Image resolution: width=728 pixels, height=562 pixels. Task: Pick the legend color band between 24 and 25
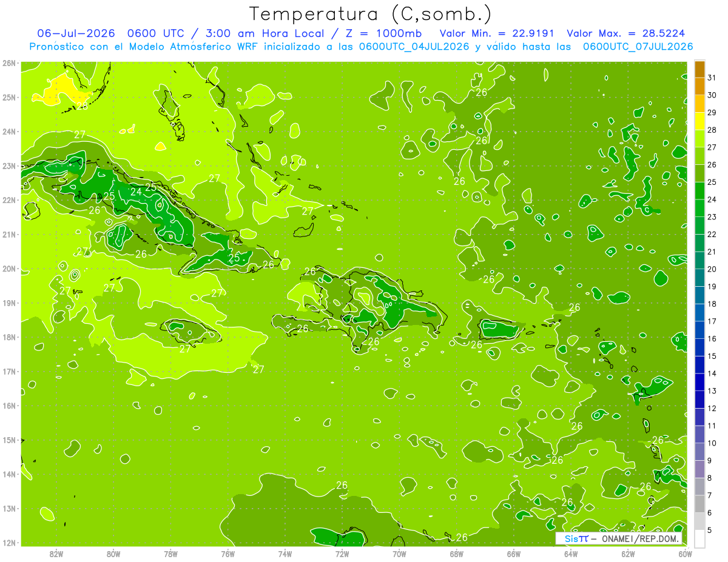[699, 190]
